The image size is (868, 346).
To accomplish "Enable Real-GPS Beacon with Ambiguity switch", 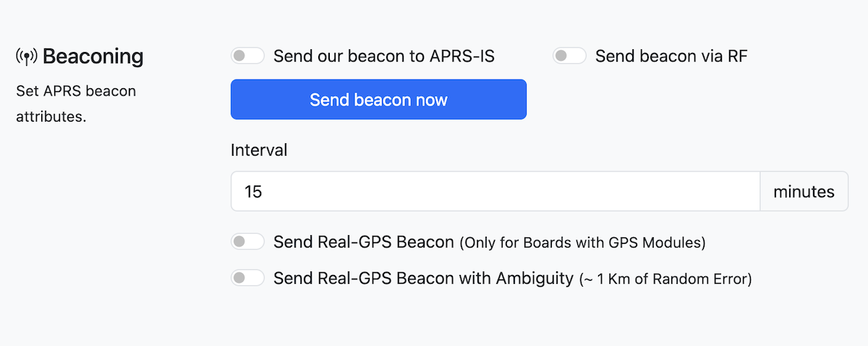I will [247, 277].
